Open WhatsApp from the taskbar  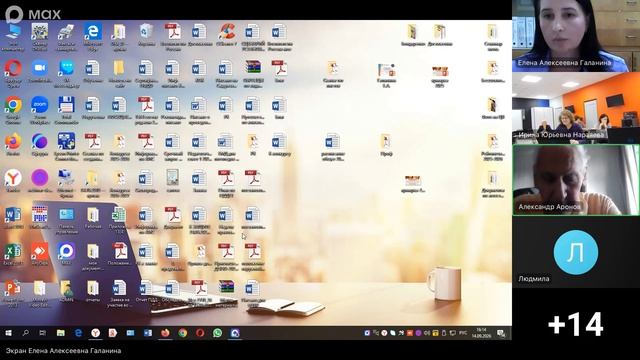point(218,333)
